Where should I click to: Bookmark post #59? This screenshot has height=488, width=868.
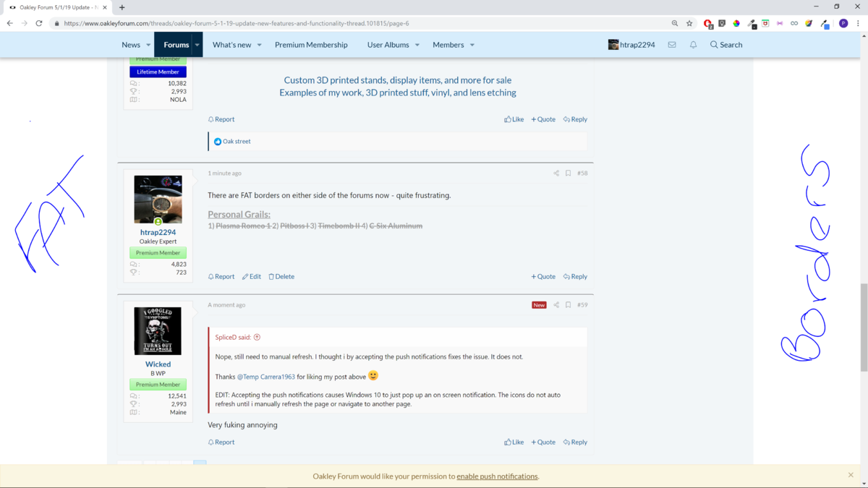568,305
